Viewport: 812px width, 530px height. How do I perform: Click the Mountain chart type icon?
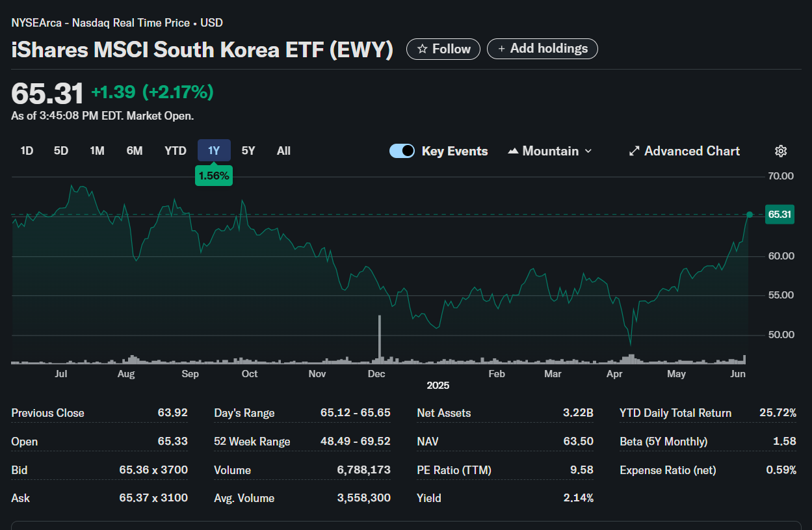coord(513,151)
